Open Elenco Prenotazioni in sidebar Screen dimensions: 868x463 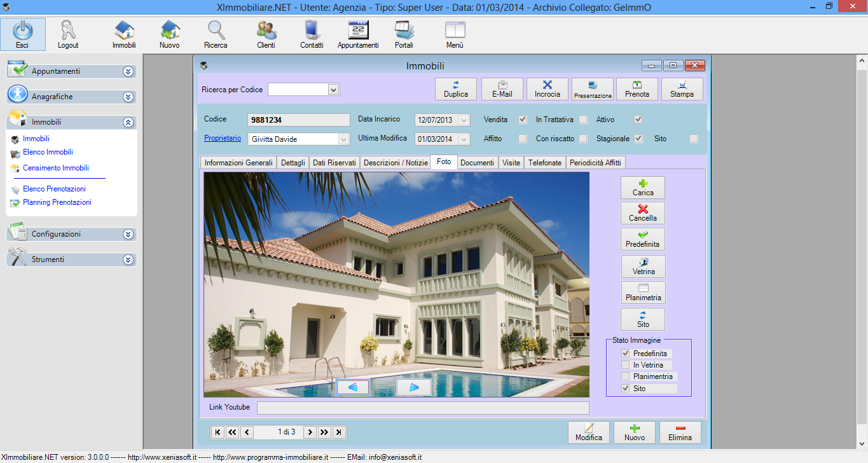(x=54, y=189)
